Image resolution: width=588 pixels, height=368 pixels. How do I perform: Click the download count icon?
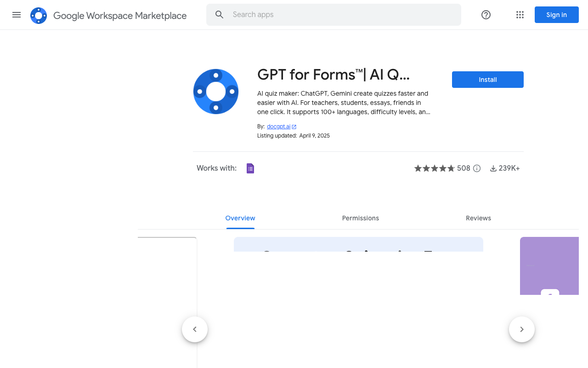493,168
